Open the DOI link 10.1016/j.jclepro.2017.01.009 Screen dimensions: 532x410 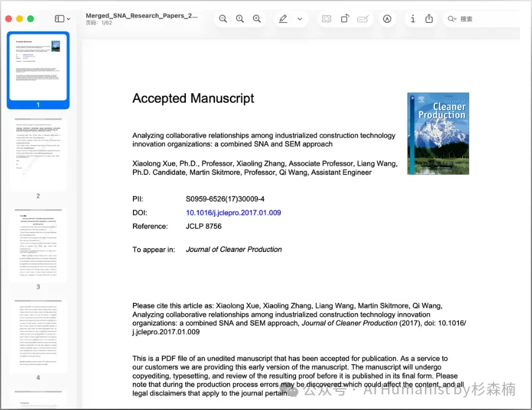tap(234, 213)
